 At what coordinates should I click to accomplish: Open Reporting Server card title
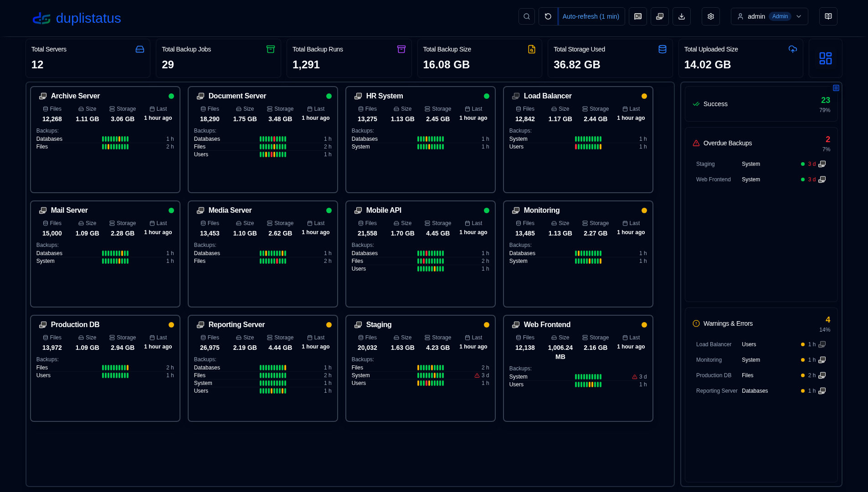(236, 325)
